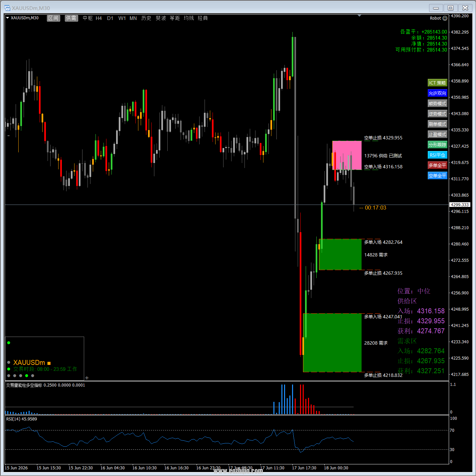
Task: Click the green fourth dot in bottom row
Action: 27,376
